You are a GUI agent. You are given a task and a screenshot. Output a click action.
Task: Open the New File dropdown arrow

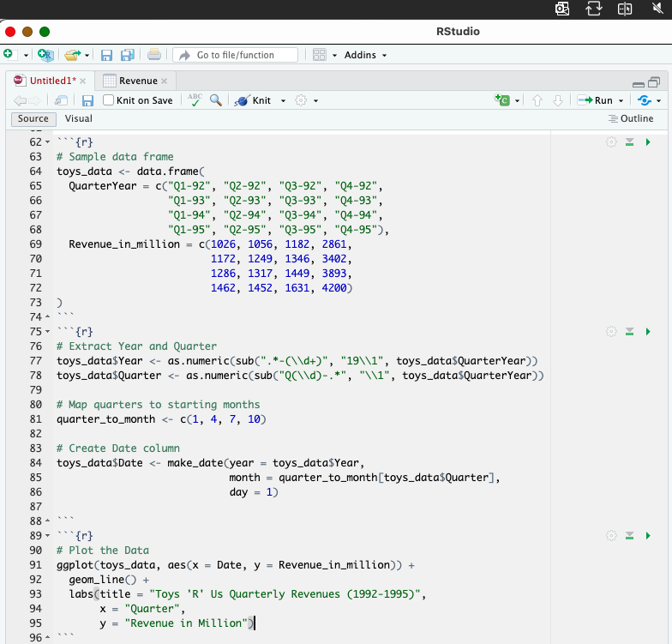coord(26,55)
